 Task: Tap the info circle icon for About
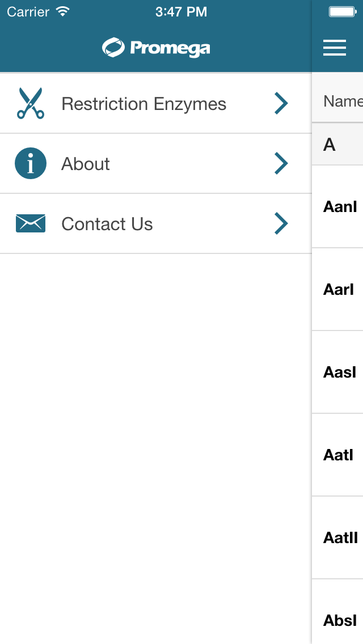[x=31, y=163]
